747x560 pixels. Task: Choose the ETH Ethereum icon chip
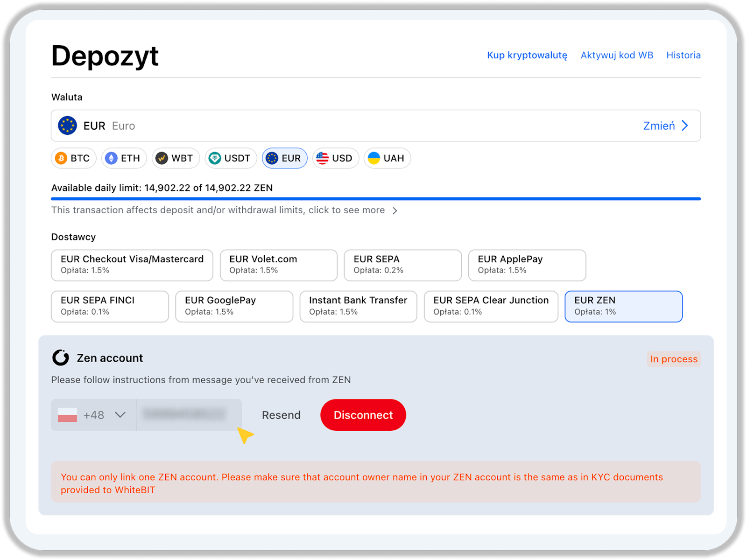click(111, 158)
